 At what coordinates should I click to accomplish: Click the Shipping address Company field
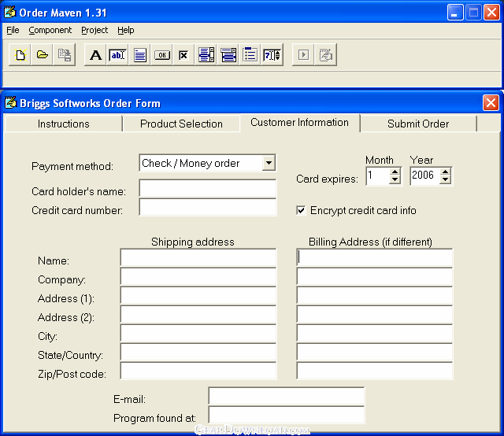point(198,276)
